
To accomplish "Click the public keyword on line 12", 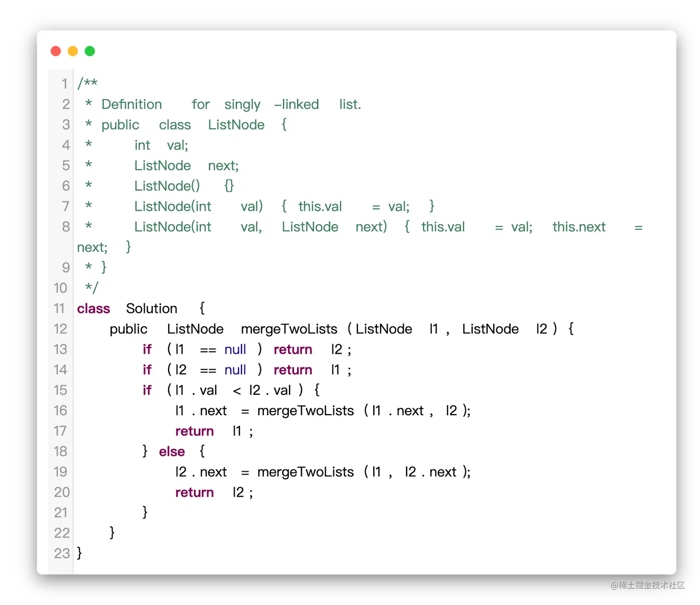I will click(x=128, y=329).
